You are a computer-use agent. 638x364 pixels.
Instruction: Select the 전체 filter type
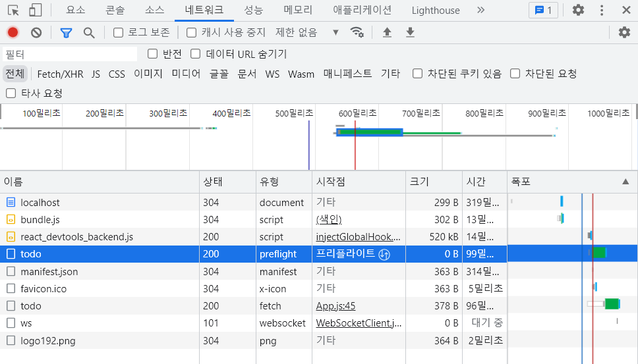(x=15, y=74)
